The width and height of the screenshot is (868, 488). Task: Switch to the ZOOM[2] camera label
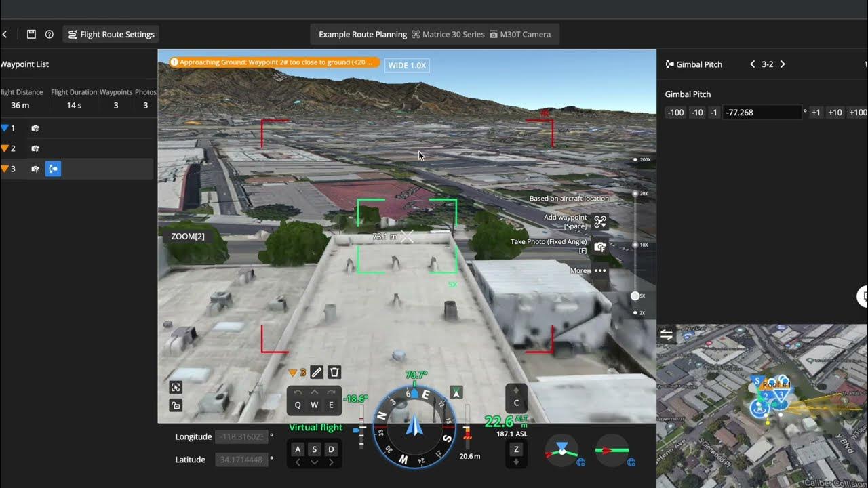tap(188, 236)
